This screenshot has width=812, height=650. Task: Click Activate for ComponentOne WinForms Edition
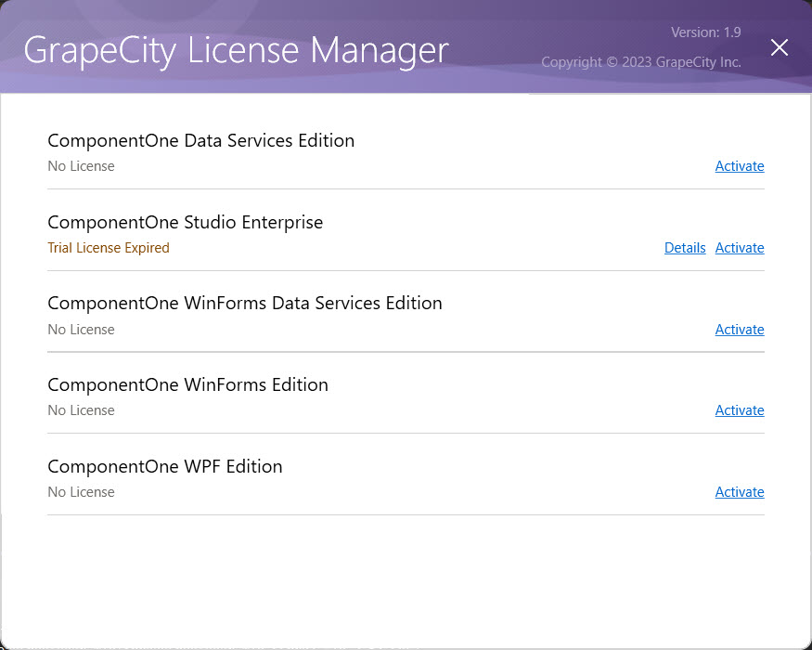740,410
